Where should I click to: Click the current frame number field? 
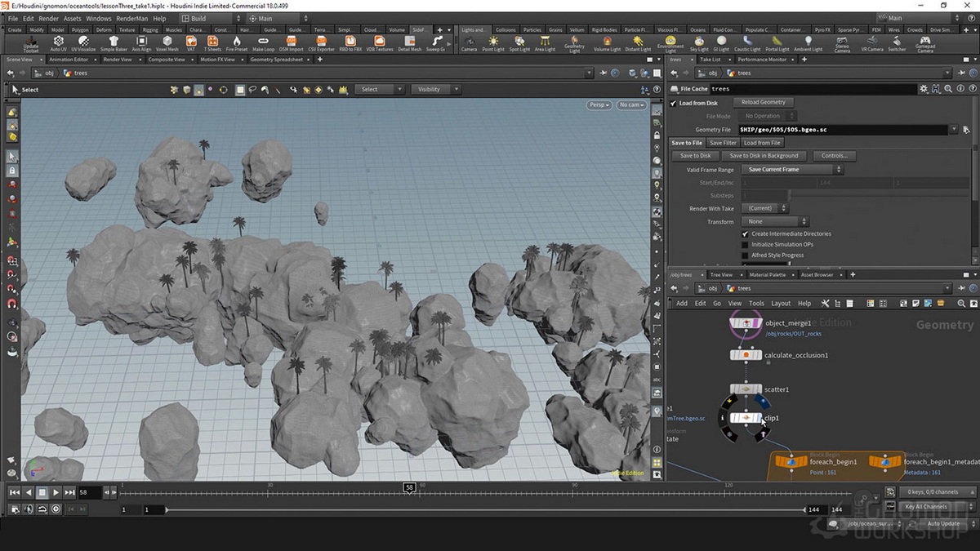coord(90,492)
